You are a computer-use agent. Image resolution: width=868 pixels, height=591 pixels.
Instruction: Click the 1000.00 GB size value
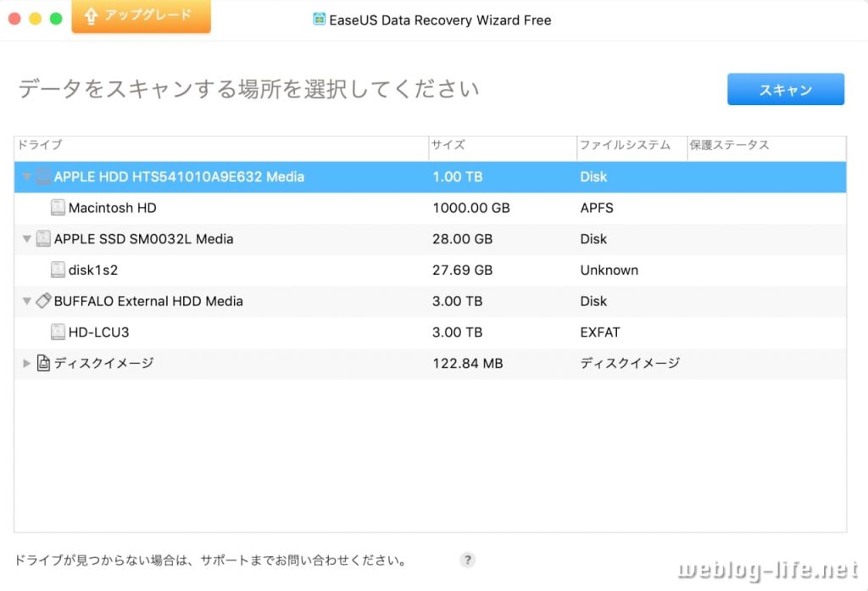pyautogui.click(x=471, y=208)
